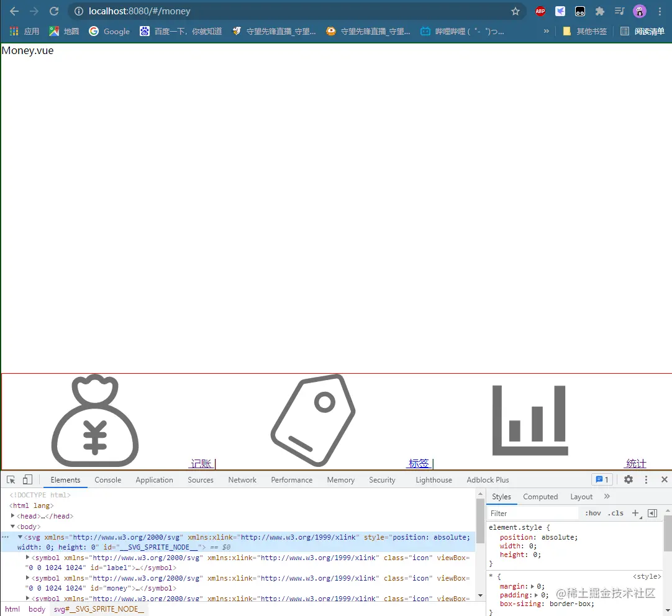Collapse the body element node
672x616 pixels.
click(x=13, y=527)
